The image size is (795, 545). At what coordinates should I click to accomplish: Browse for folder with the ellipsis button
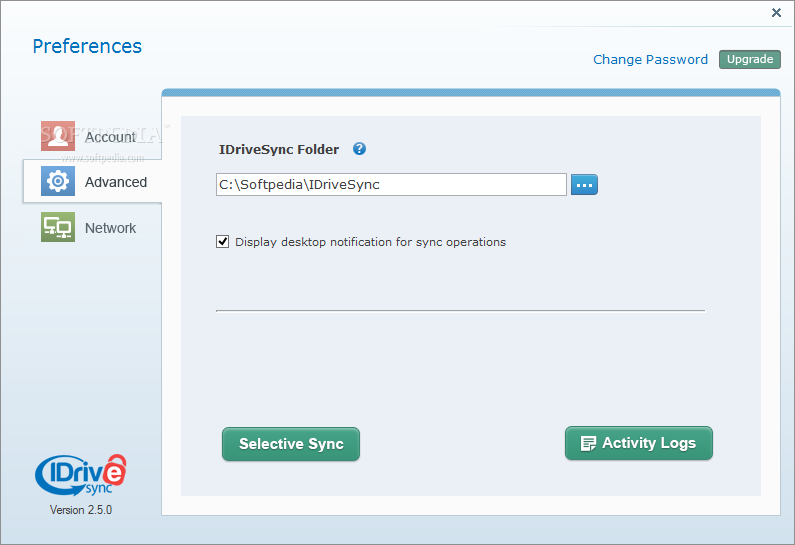pyautogui.click(x=584, y=185)
